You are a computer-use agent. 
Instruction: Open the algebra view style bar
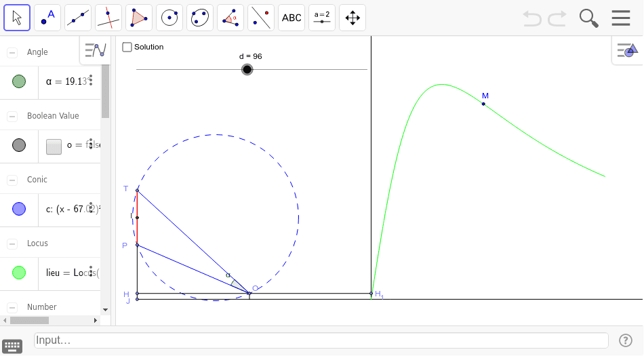point(96,50)
